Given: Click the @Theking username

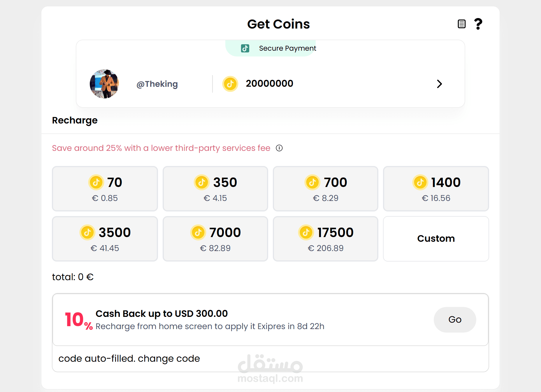Looking at the screenshot, I should (x=157, y=84).
